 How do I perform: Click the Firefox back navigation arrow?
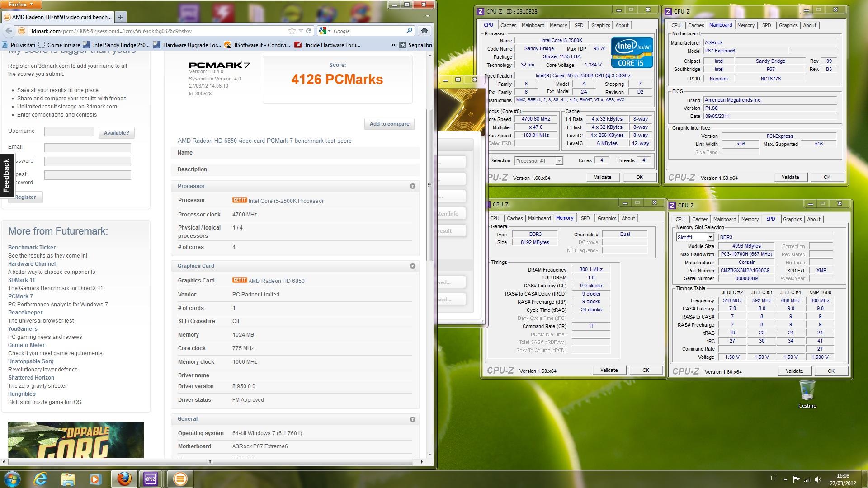pos(9,31)
